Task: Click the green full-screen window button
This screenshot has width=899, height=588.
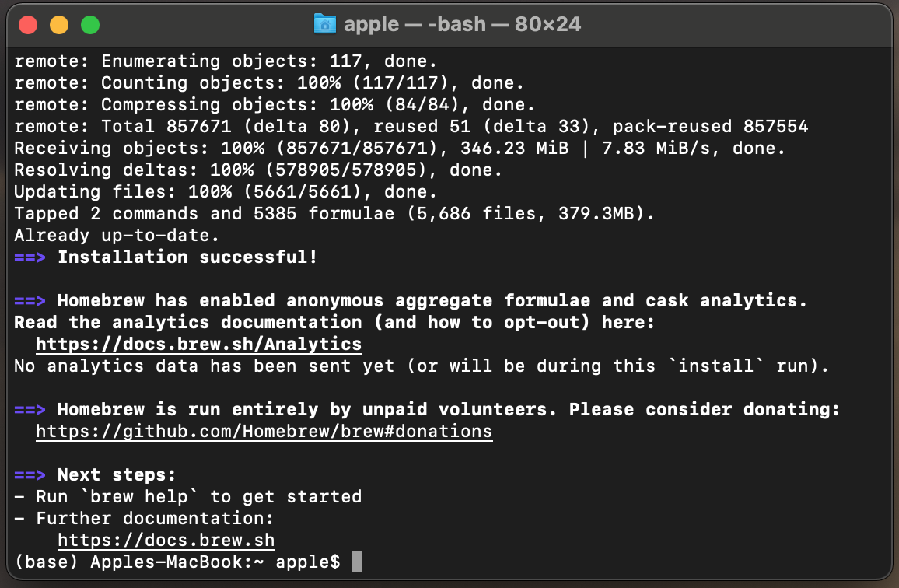Action: pos(90,25)
